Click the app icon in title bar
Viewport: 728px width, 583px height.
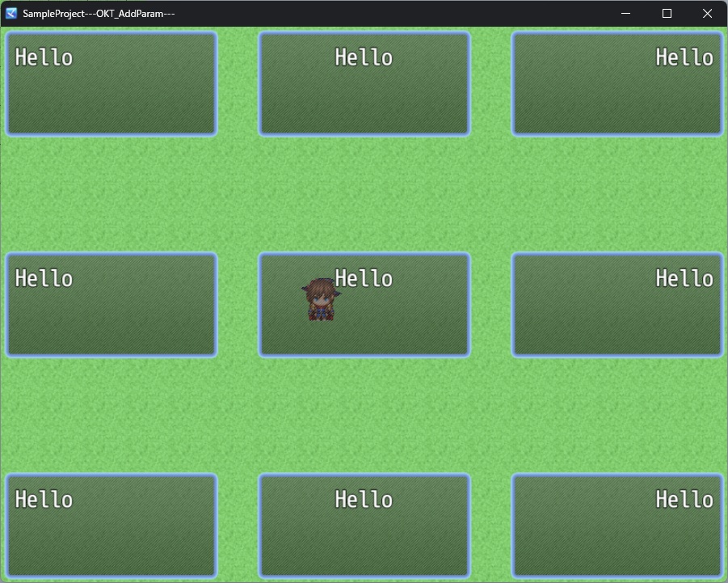coord(11,14)
